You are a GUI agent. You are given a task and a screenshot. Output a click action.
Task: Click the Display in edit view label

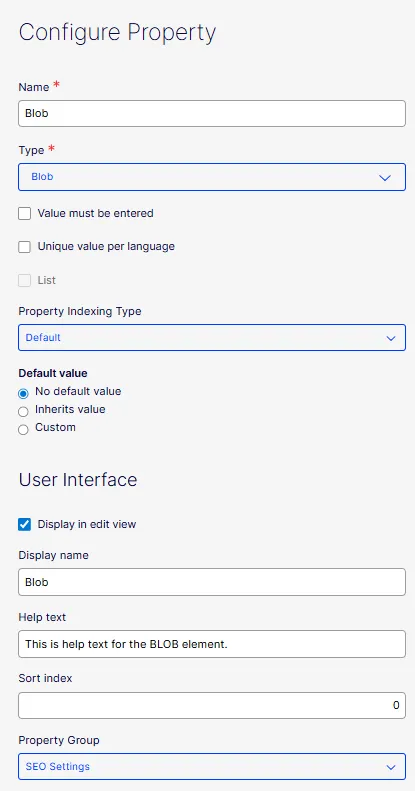pyautogui.click(x=87, y=524)
